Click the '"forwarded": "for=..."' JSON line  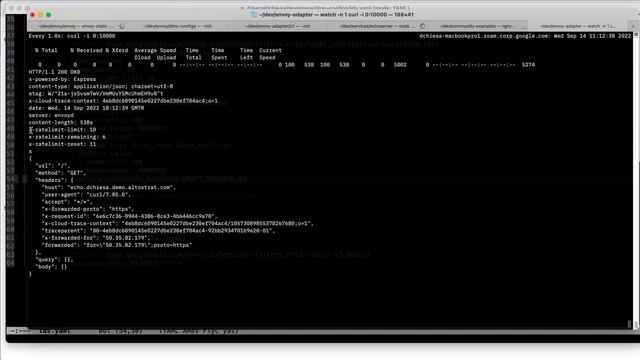click(117, 245)
